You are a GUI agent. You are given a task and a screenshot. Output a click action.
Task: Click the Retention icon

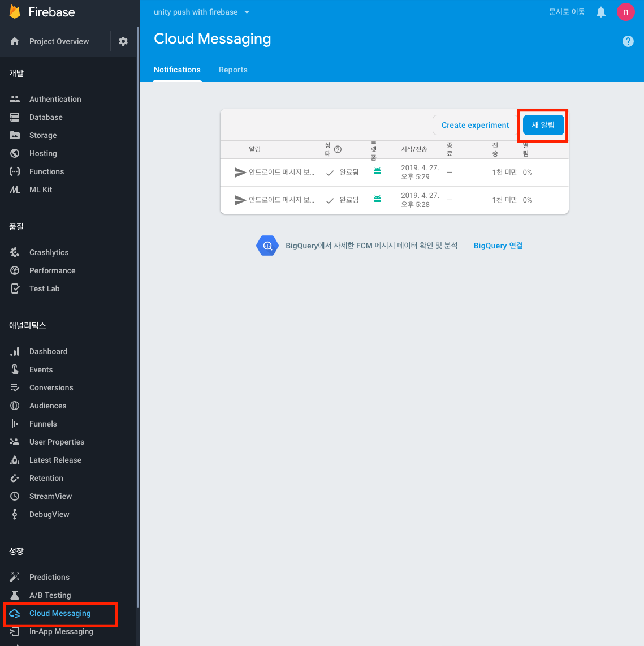click(x=15, y=478)
